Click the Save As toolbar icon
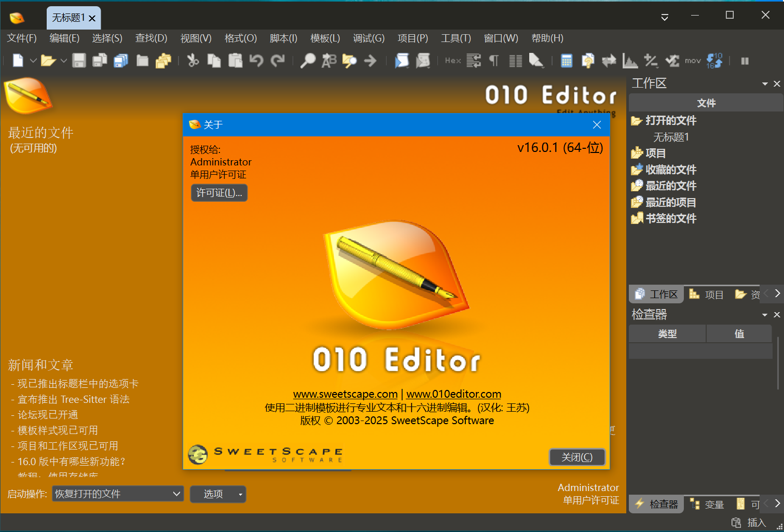 coord(100,61)
